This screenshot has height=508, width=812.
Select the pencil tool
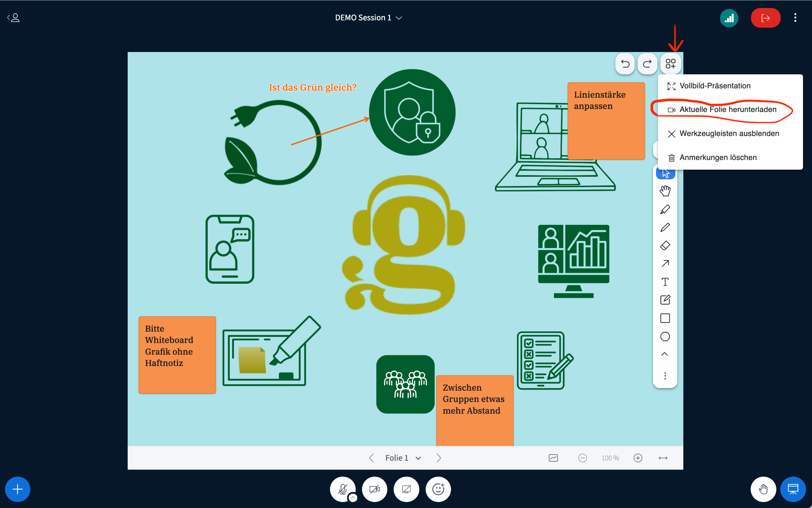click(665, 227)
